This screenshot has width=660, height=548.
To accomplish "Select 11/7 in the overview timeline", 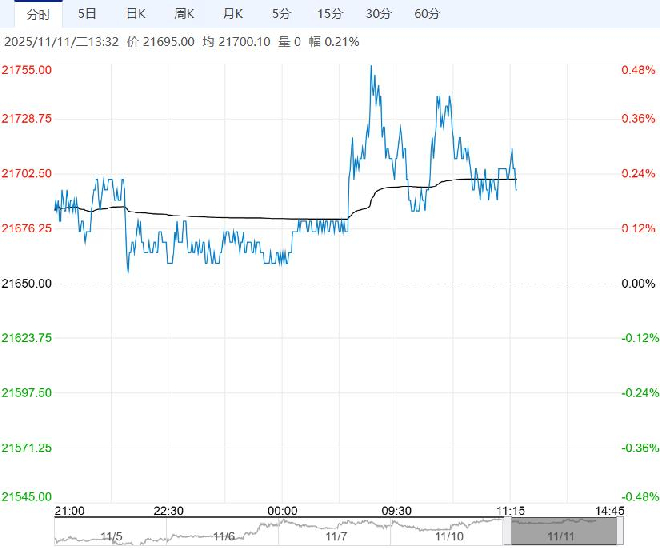I will tap(338, 536).
